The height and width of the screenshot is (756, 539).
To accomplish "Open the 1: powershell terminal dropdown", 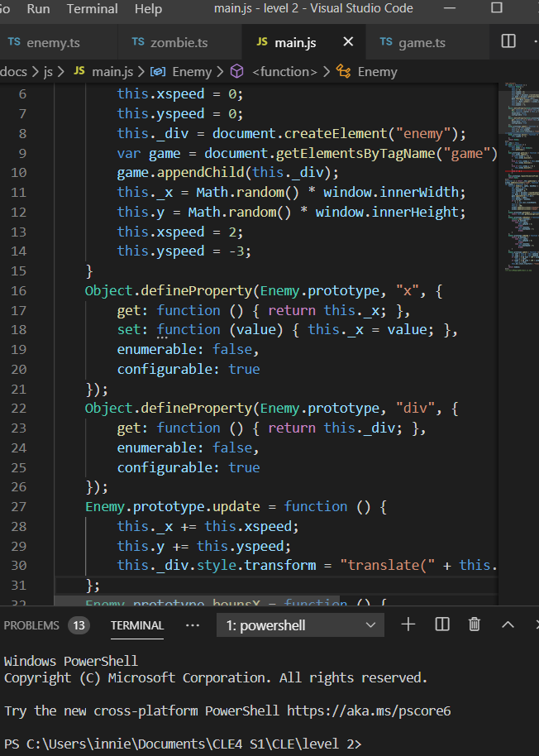I will click(300, 625).
